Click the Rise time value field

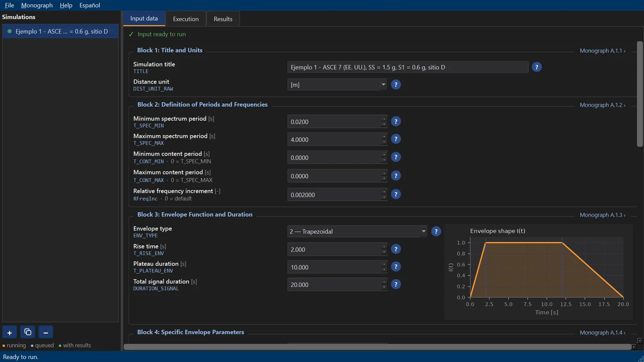click(x=337, y=249)
